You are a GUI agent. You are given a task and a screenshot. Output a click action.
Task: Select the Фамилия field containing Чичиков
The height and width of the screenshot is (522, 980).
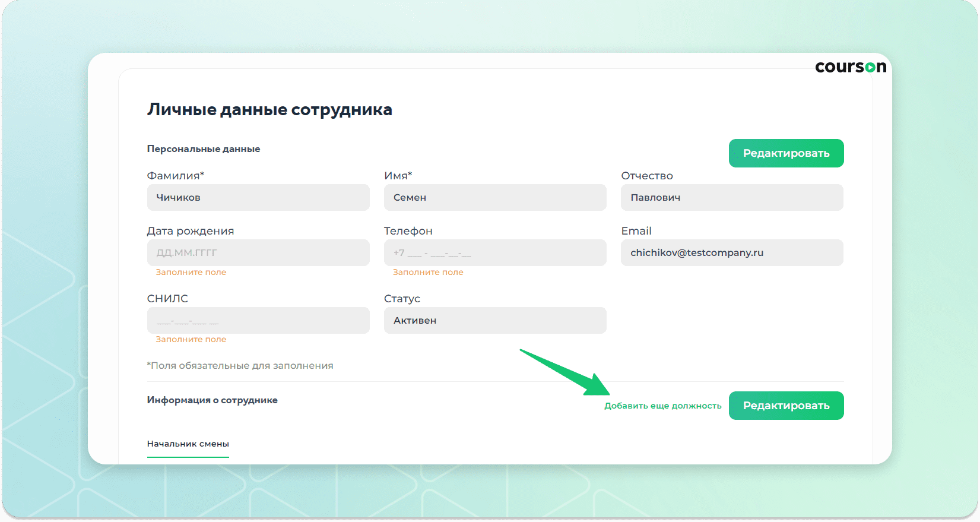point(258,198)
